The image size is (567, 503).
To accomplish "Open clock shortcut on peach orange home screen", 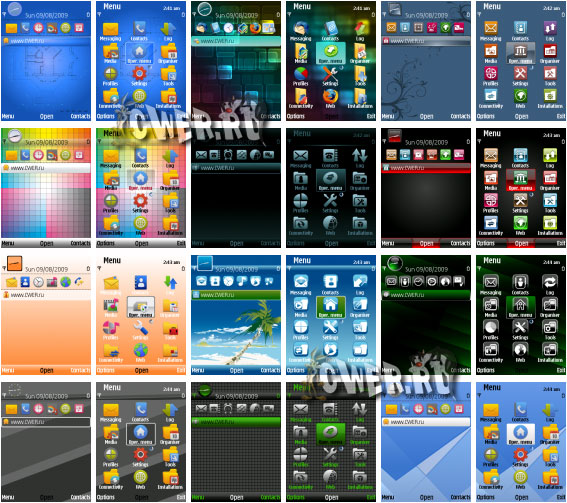I will tap(38, 282).
